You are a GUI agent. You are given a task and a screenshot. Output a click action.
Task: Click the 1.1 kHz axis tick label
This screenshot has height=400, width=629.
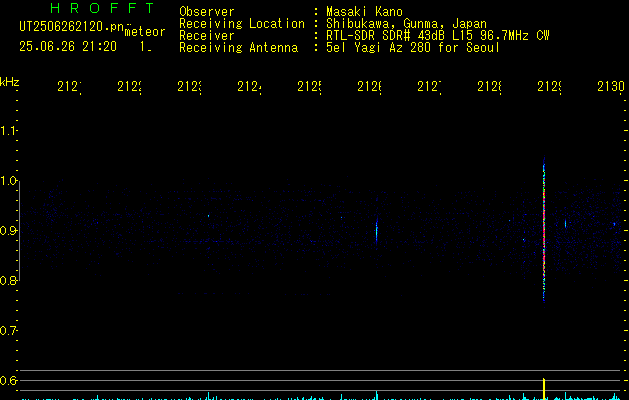click(8, 131)
